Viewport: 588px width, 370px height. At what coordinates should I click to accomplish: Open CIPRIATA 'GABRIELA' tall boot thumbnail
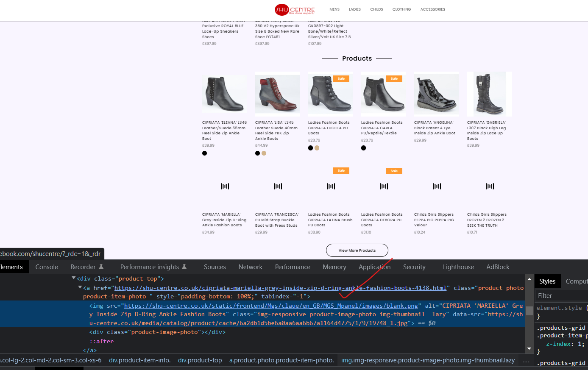pyautogui.click(x=489, y=94)
